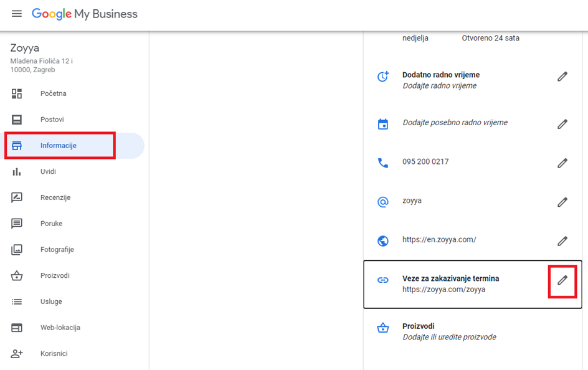Open Fotografije section
The image size is (588, 370).
57,250
